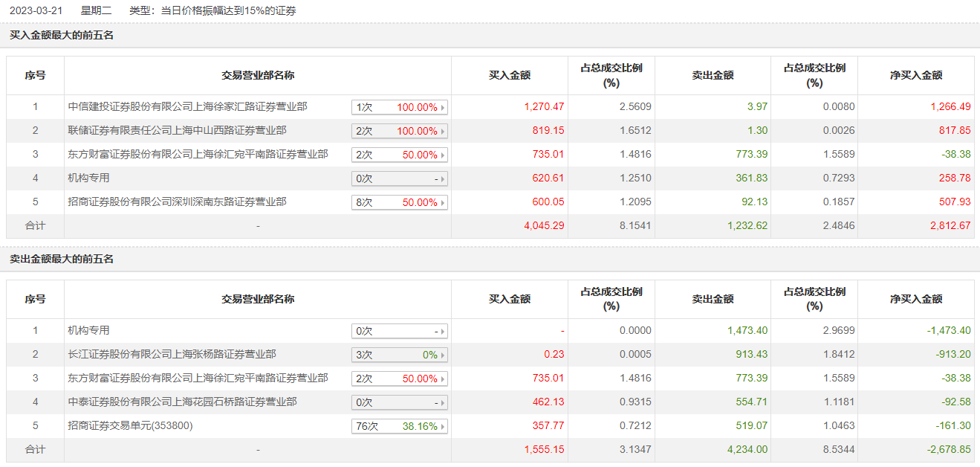Select the total sell amount 4,234.00
The height and width of the screenshot is (467, 980).
pos(747,450)
